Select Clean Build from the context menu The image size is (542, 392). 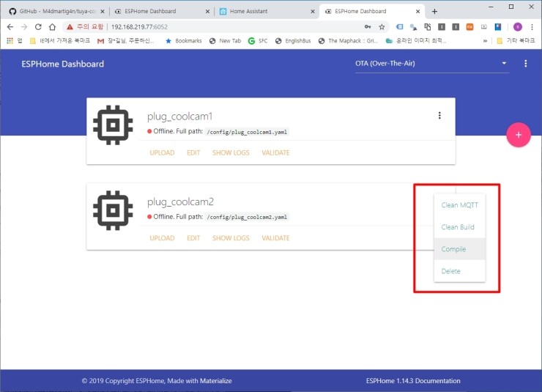click(460, 226)
